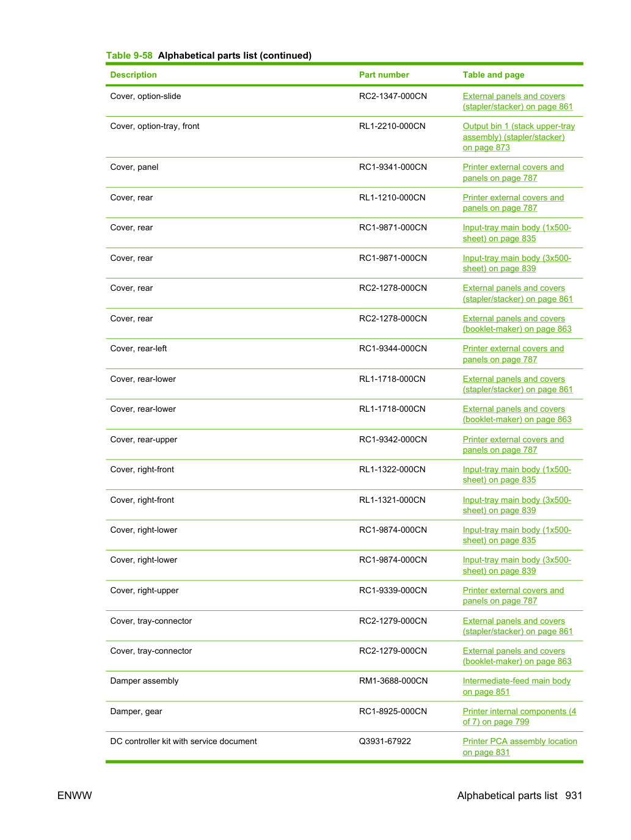Click the Part number column header
Viewport: 631px width, 840px height.
384,75
